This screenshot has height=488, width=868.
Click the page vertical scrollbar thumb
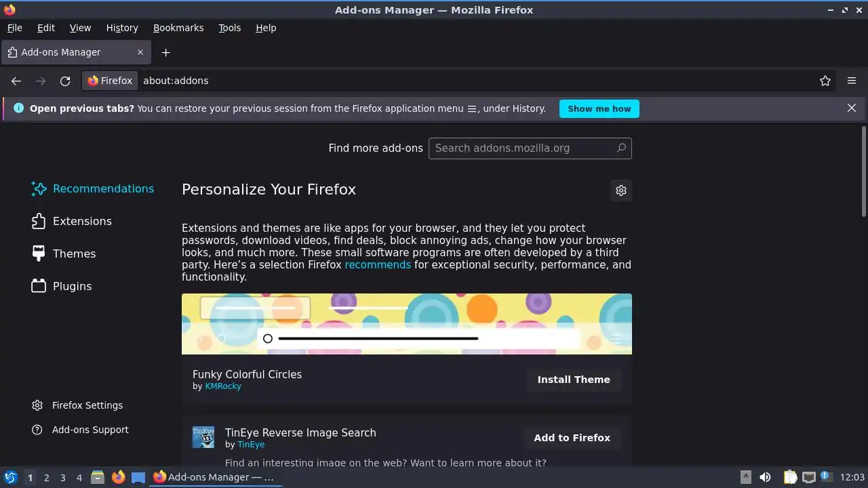[864, 171]
